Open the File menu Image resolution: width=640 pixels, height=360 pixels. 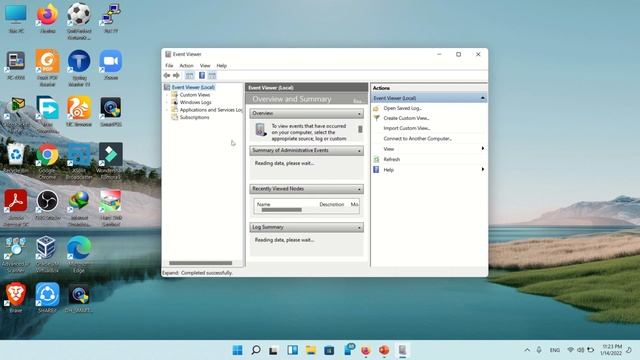[x=169, y=66]
